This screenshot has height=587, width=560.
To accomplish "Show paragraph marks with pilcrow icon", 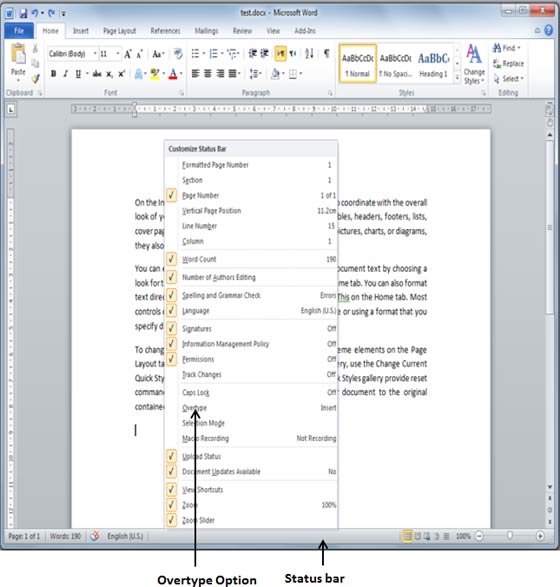I will (327, 54).
